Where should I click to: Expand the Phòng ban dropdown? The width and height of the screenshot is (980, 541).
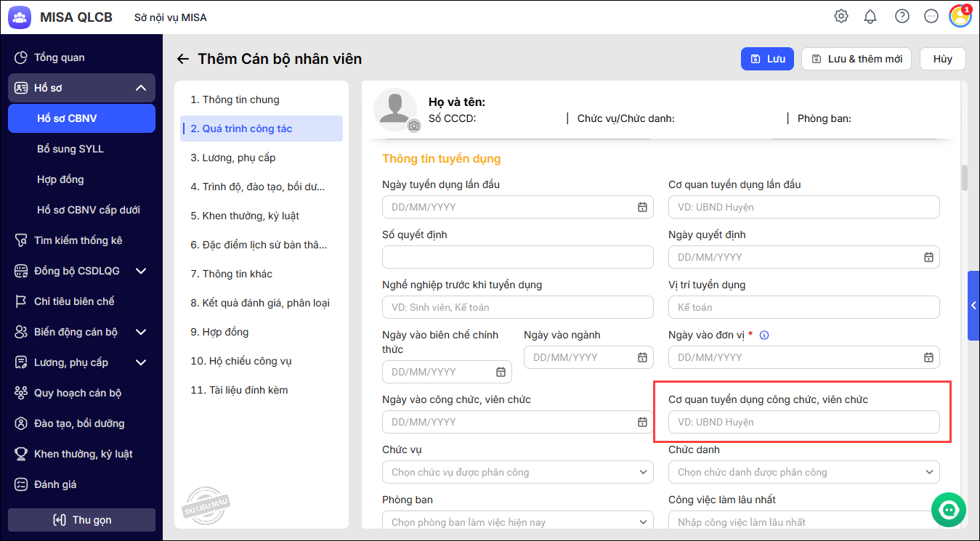(517, 522)
